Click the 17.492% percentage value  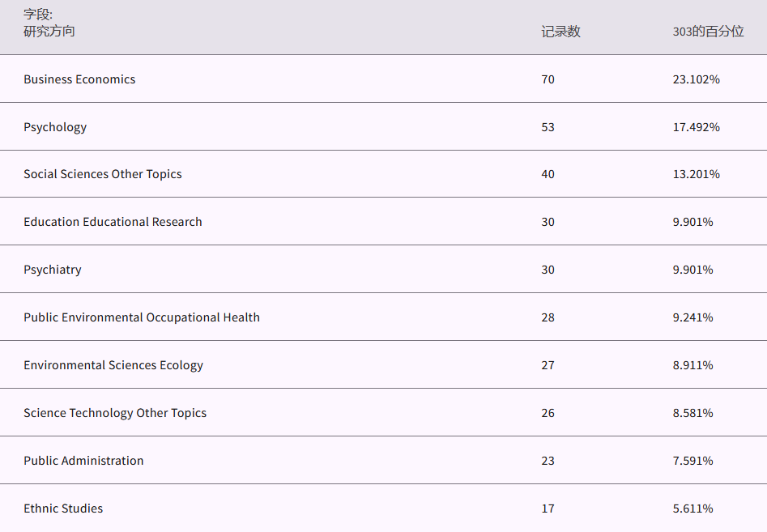(696, 127)
